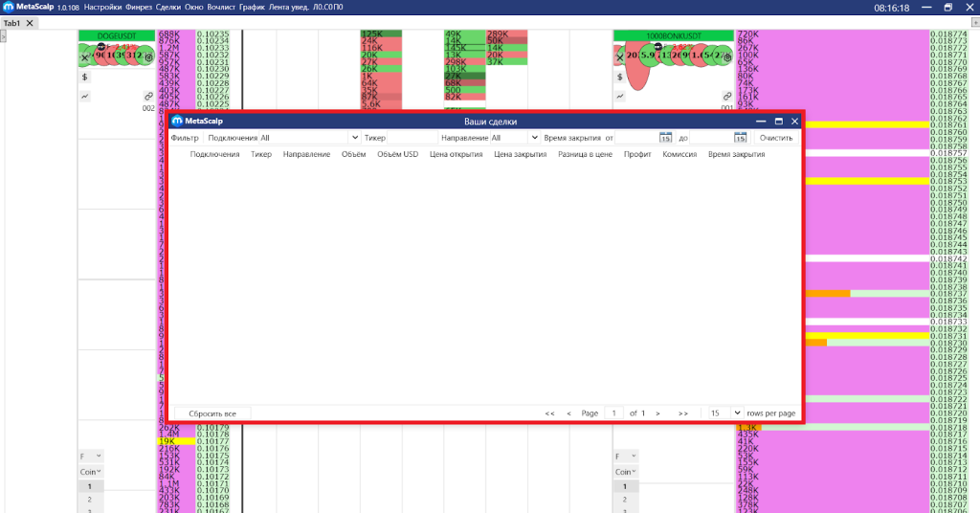This screenshot has height=513, width=980.
Task: Open the График menu
Action: point(252,8)
